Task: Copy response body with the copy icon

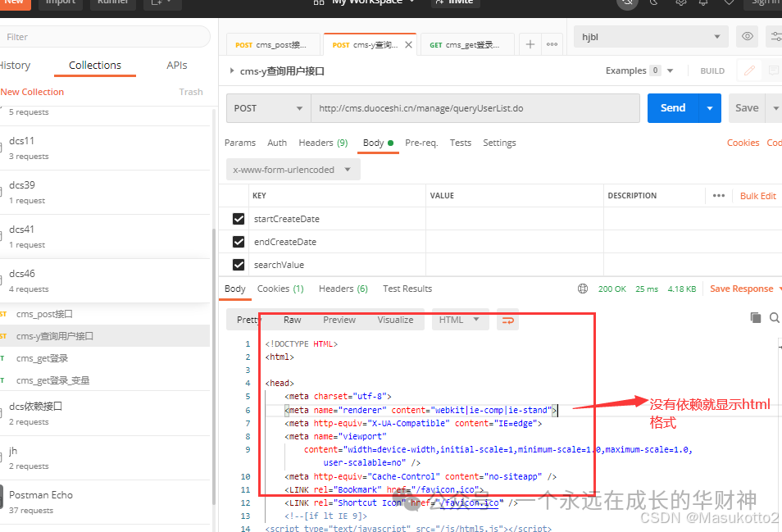Action: (x=756, y=317)
